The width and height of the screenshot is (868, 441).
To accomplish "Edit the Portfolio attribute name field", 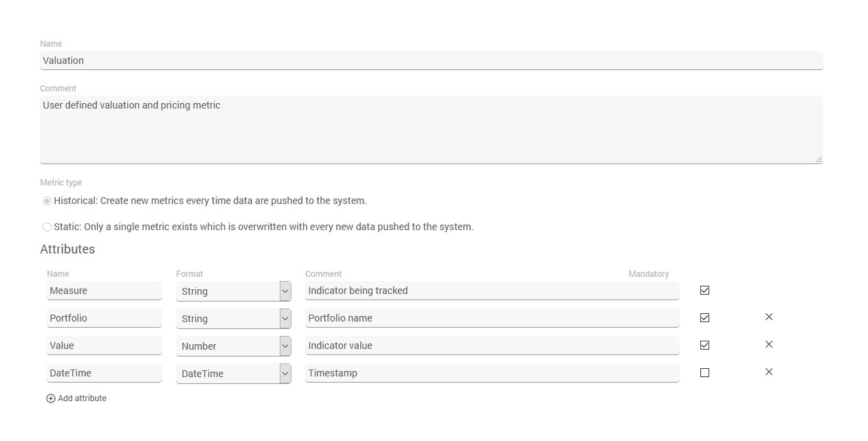I will (104, 318).
